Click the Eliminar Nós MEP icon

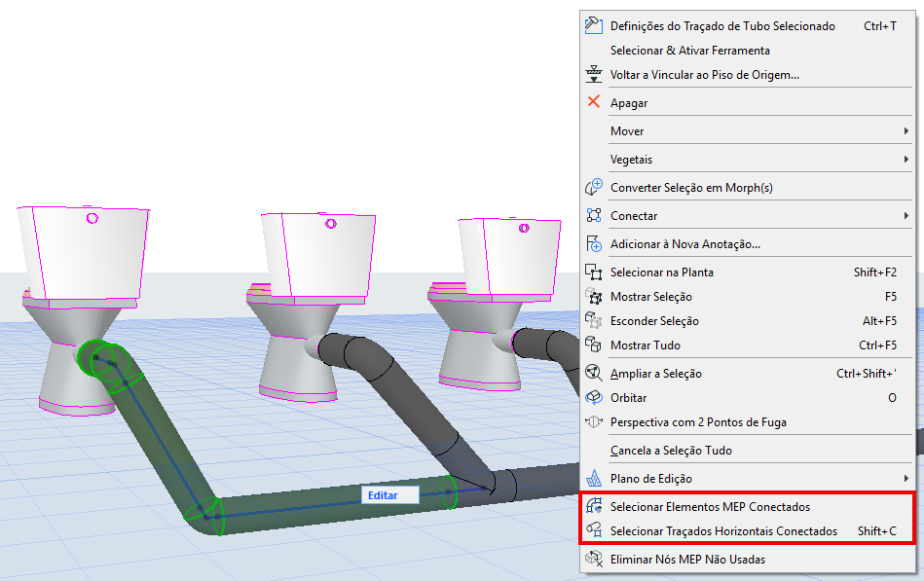click(x=593, y=559)
